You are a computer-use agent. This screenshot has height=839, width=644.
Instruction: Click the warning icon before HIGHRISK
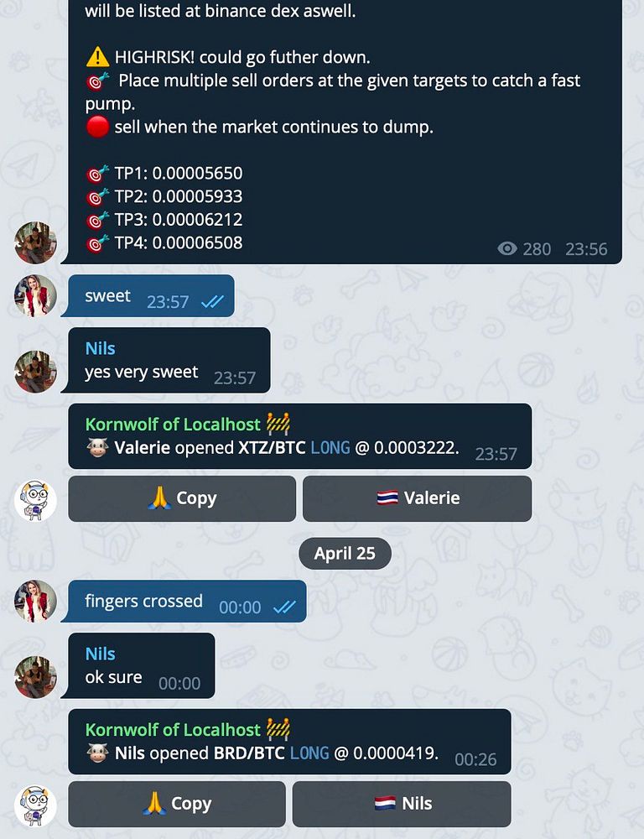pos(97,57)
